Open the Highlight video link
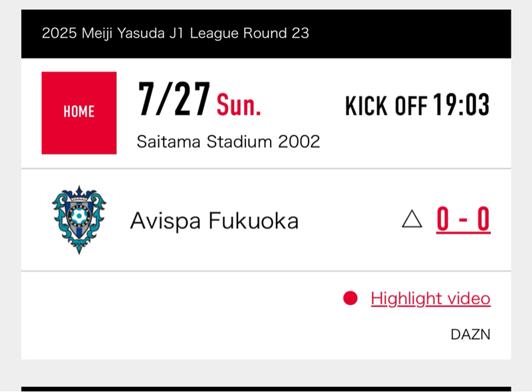 click(x=430, y=298)
